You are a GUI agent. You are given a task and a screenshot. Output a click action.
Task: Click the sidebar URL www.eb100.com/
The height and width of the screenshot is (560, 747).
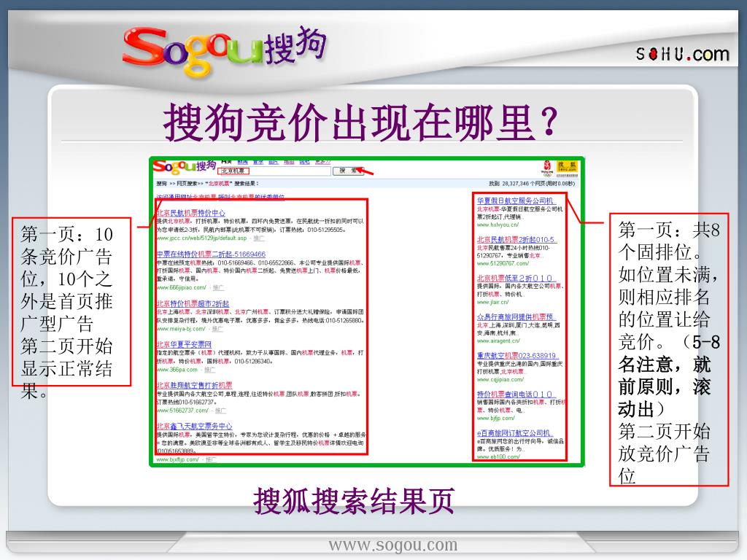[x=498, y=456]
